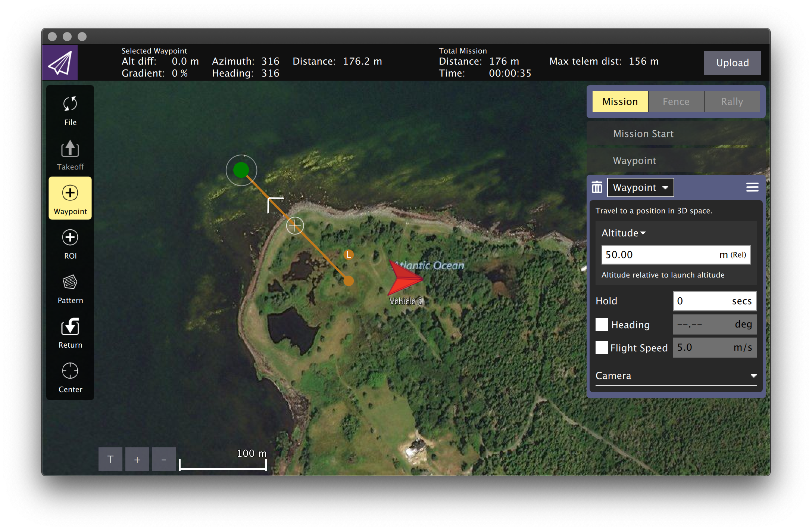Open the waypoint options hamburger menu

coord(752,187)
